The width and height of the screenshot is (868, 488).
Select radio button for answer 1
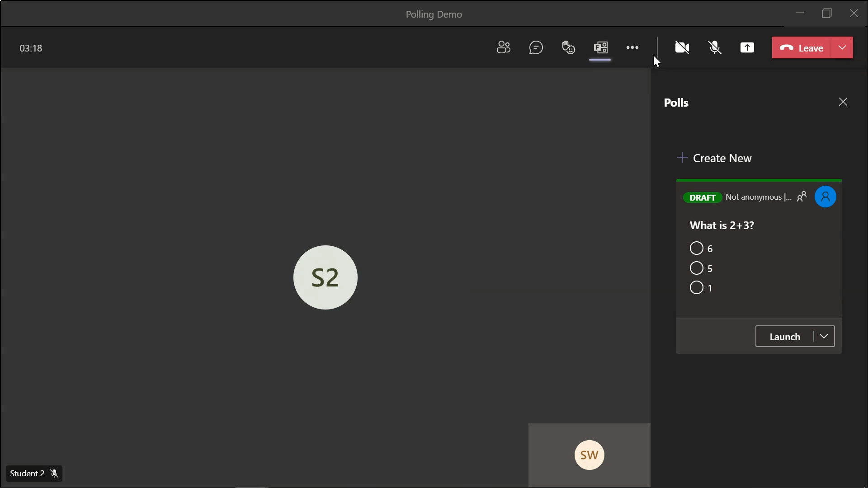(696, 287)
